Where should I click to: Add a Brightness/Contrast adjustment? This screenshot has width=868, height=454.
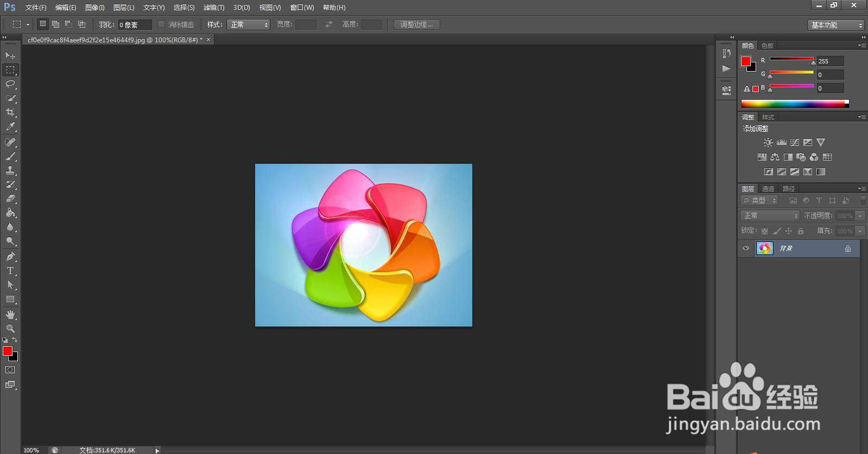[768, 143]
